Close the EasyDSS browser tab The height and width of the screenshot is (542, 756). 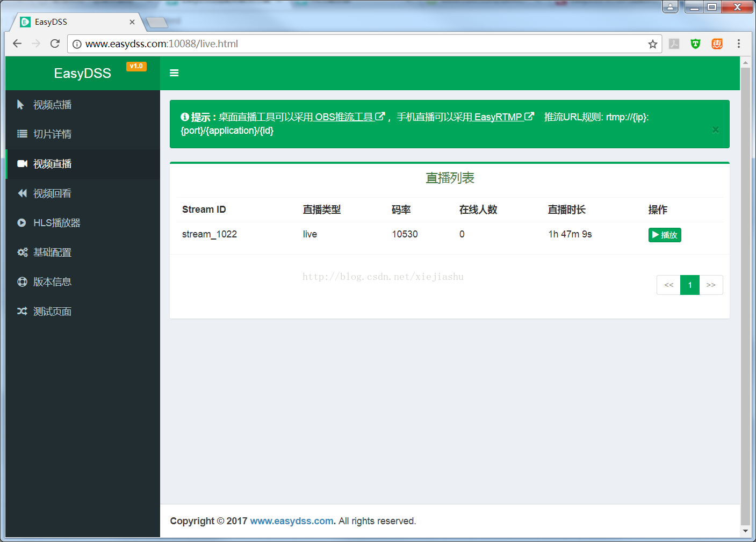[132, 22]
